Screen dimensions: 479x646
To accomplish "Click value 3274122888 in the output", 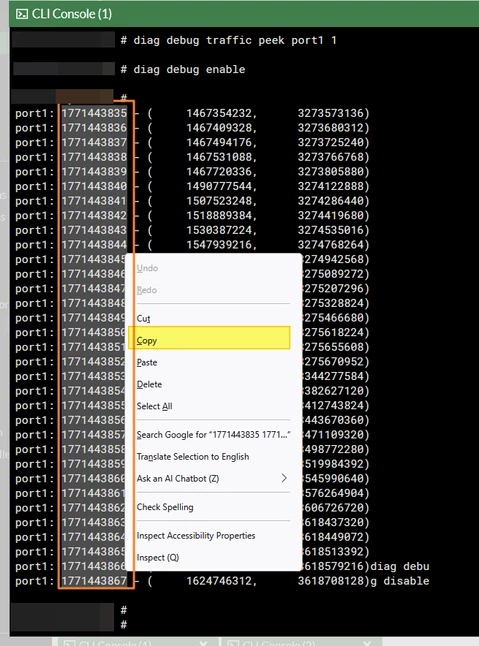I will (331, 186).
